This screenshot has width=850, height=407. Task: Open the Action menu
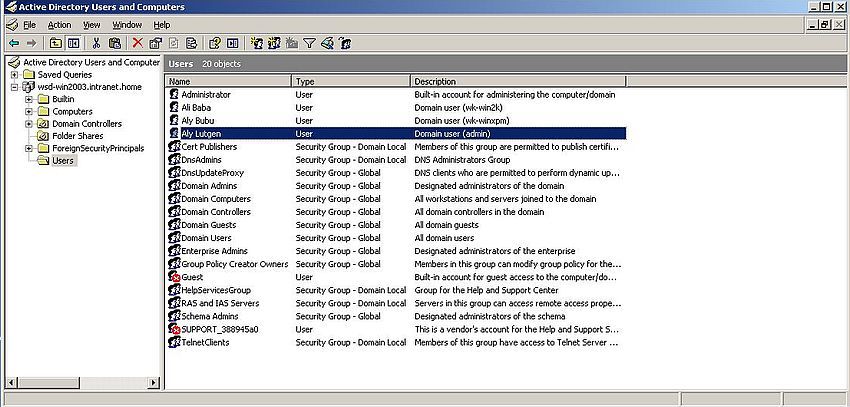(59, 24)
